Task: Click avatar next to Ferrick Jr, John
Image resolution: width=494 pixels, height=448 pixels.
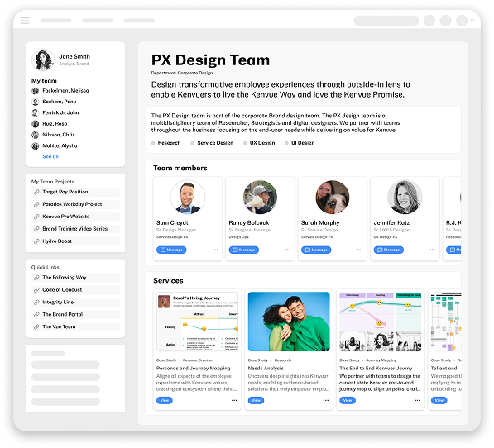Action: coord(36,112)
